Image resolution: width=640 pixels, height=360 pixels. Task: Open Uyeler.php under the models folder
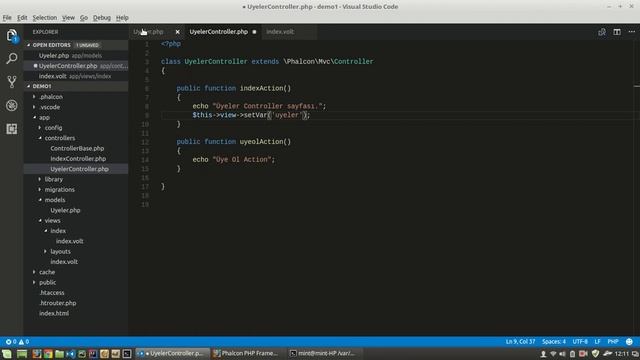point(65,210)
